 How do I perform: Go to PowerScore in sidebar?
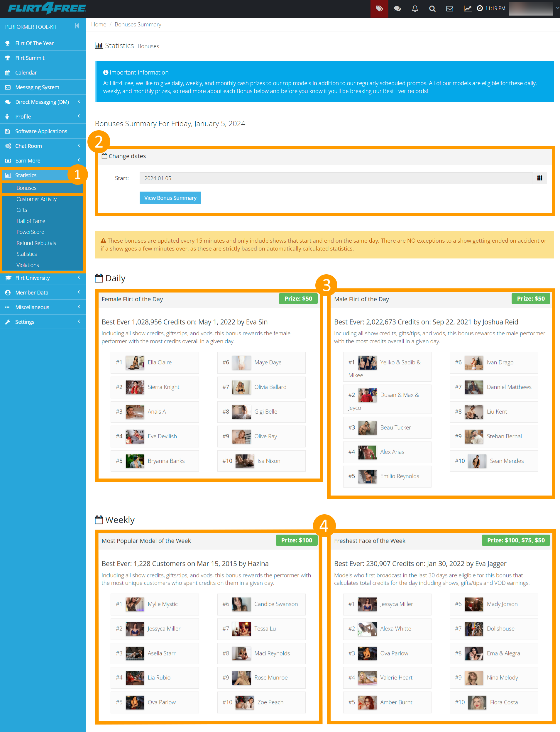tap(30, 232)
